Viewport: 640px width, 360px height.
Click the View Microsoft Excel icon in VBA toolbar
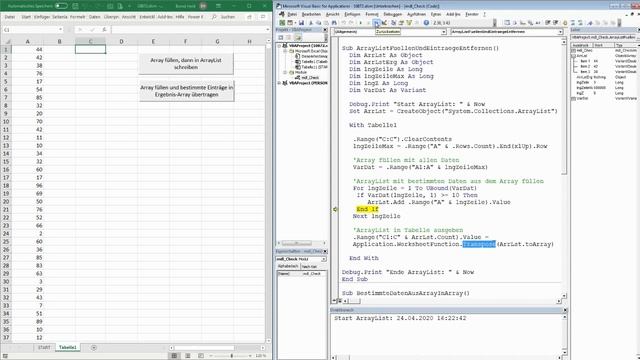click(281, 22)
